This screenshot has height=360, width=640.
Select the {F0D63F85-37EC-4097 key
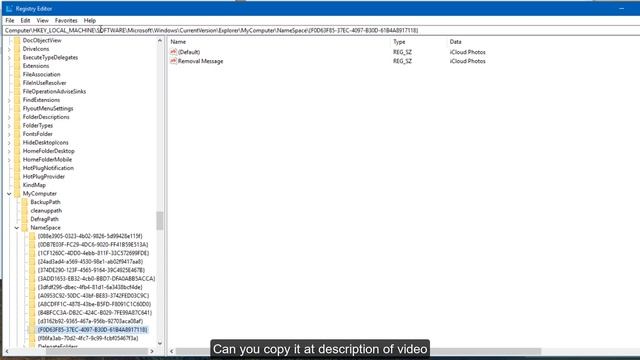tap(93, 329)
